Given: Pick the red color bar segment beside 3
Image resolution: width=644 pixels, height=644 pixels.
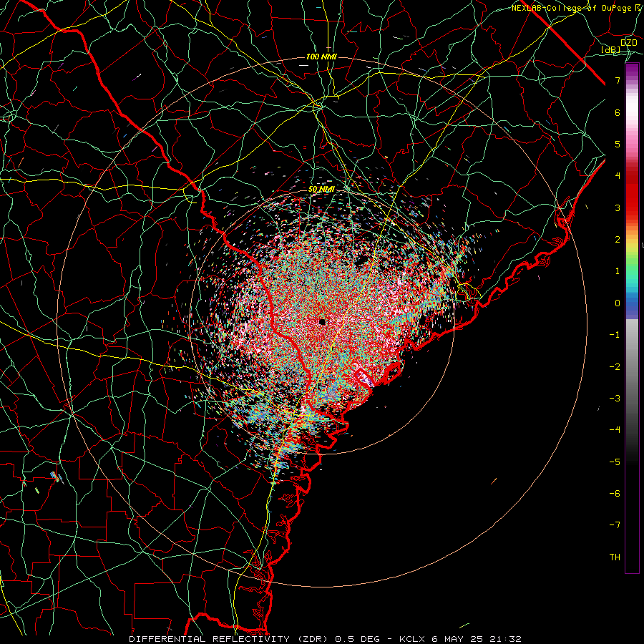Looking at the screenshot, I should point(632,208).
